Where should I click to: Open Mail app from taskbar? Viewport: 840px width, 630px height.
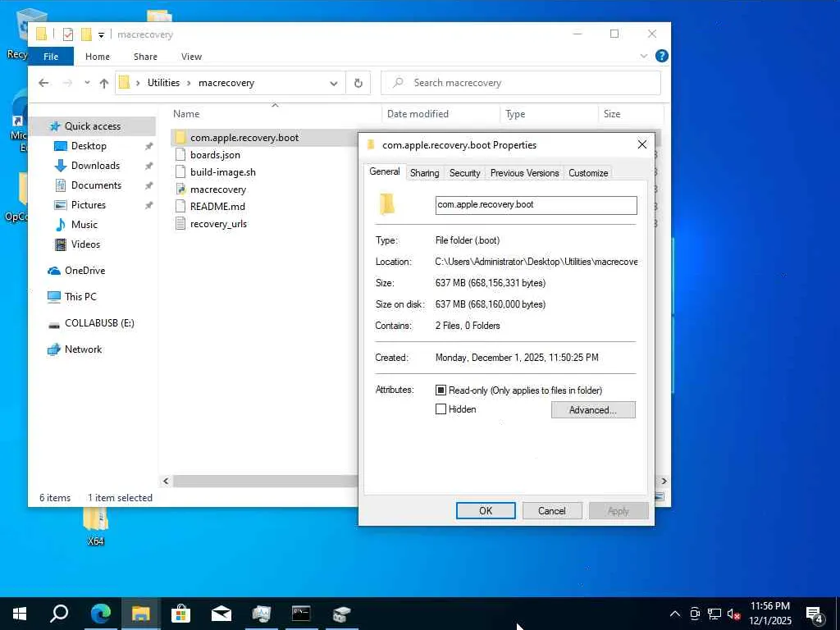221,614
